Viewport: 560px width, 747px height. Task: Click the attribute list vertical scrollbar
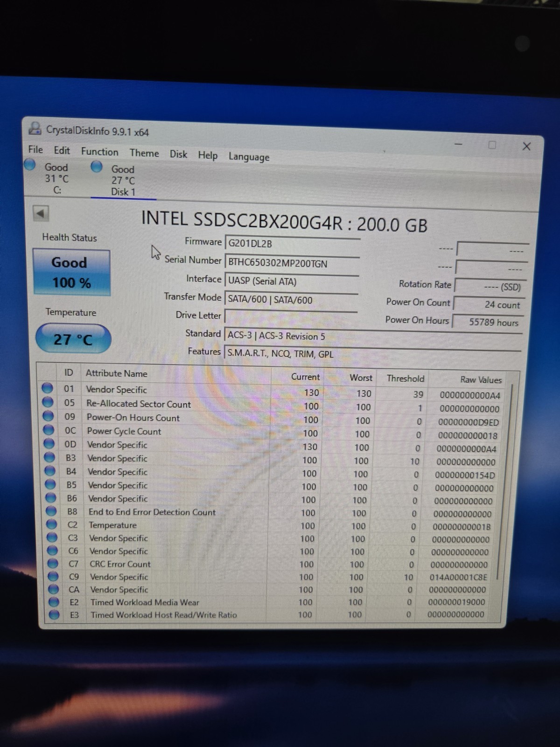pyautogui.click(x=506, y=481)
